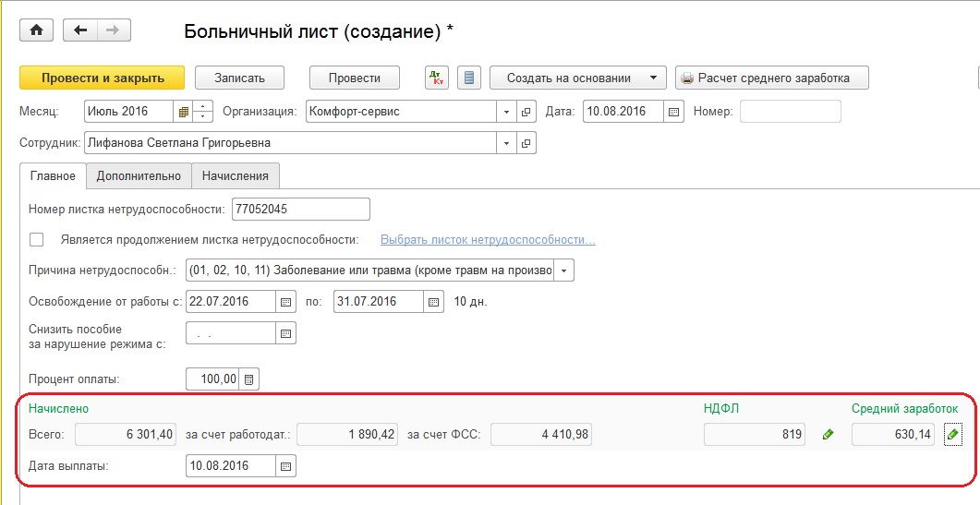Expand the Организация dropdown list
This screenshot has width=980, height=505.
(x=506, y=112)
